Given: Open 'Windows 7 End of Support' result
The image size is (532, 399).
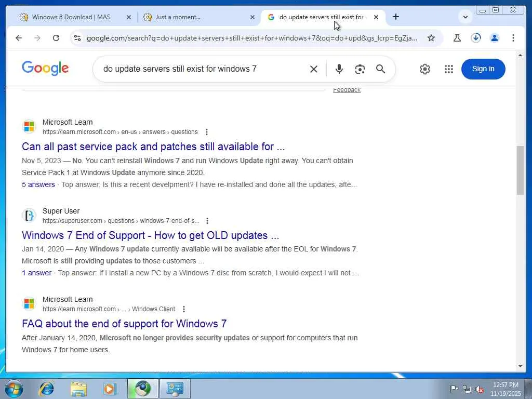Looking at the screenshot, I should coord(150,235).
